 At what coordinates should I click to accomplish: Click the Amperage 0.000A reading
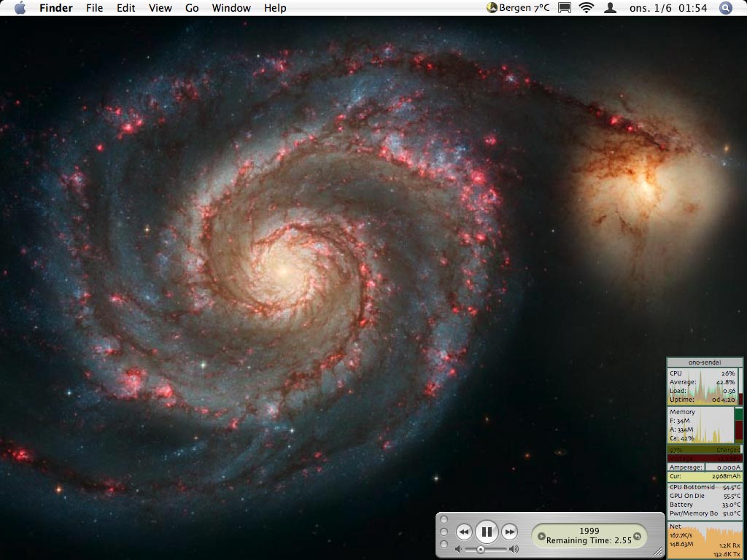[705, 467]
